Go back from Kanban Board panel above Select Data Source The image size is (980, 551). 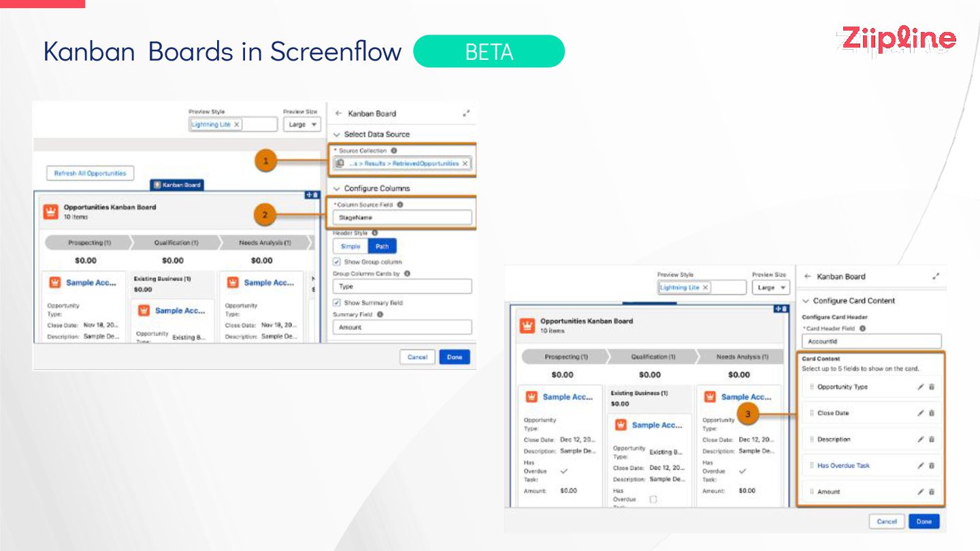click(338, 114)
